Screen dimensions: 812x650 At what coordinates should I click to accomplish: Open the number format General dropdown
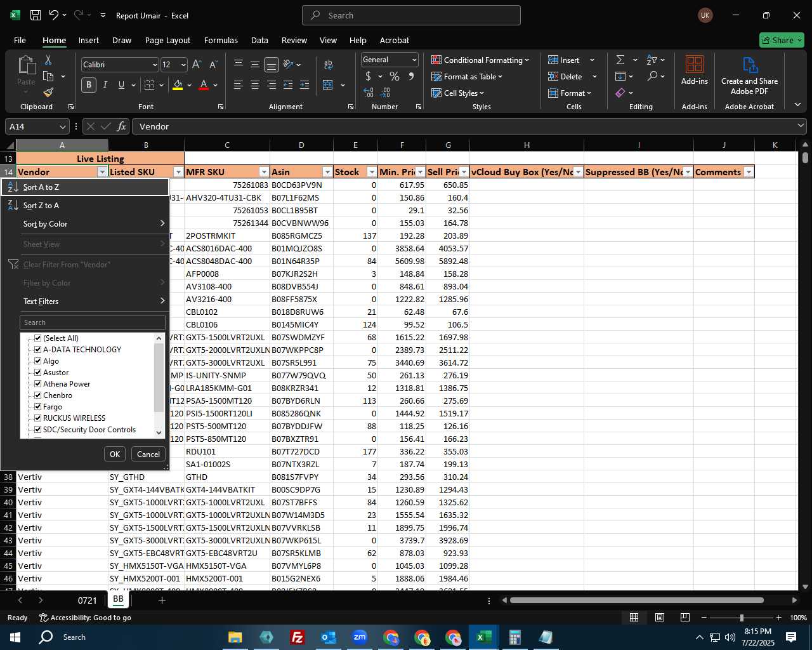414,60
